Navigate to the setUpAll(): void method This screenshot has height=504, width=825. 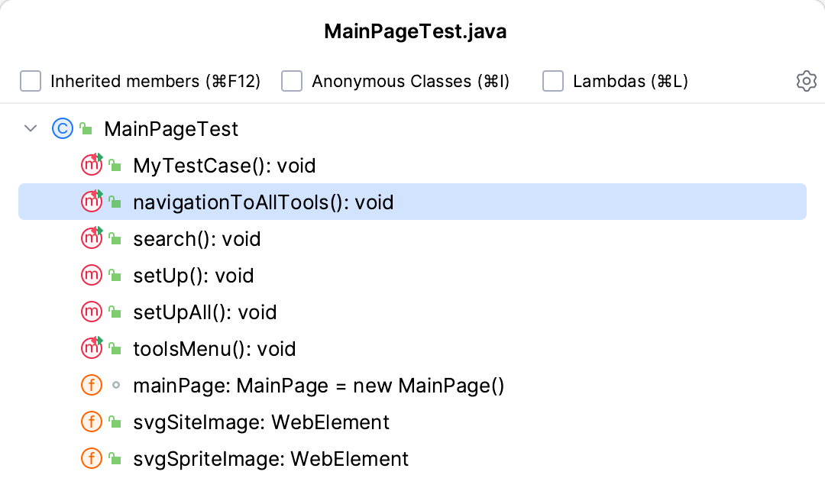(x=205, y=312)
